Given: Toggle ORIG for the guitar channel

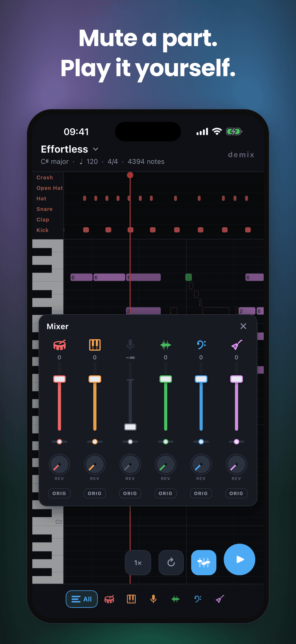Looking at the screenshot, I should pyautogui.click(x=237, y=493).
